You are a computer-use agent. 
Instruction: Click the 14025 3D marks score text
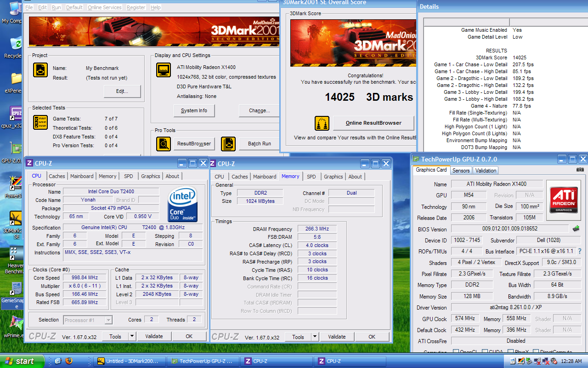(369, 97)
